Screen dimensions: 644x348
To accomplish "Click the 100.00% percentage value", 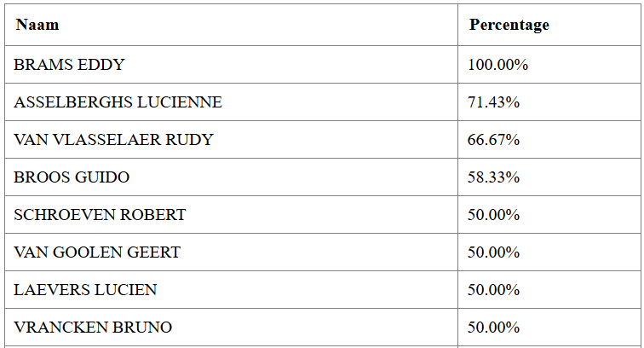I will (x=497, y=65).
